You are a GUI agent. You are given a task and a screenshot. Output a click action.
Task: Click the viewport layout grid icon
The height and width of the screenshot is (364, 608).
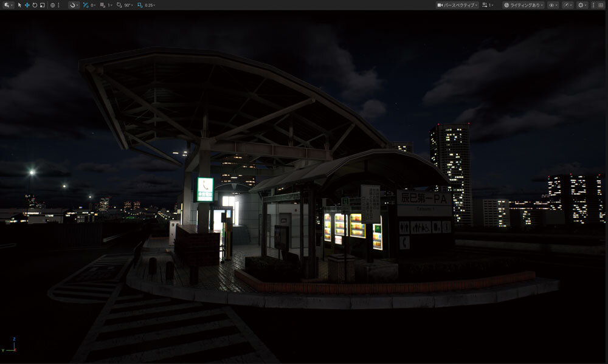602,5
